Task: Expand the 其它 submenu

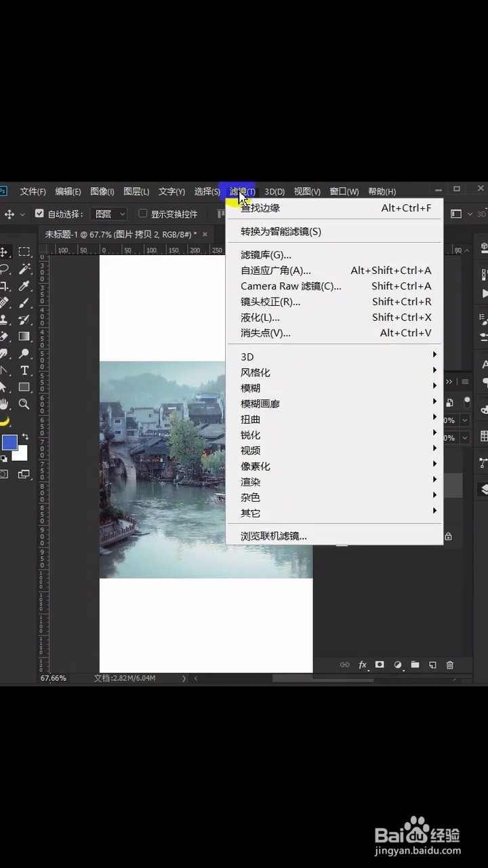Action: 334,513
